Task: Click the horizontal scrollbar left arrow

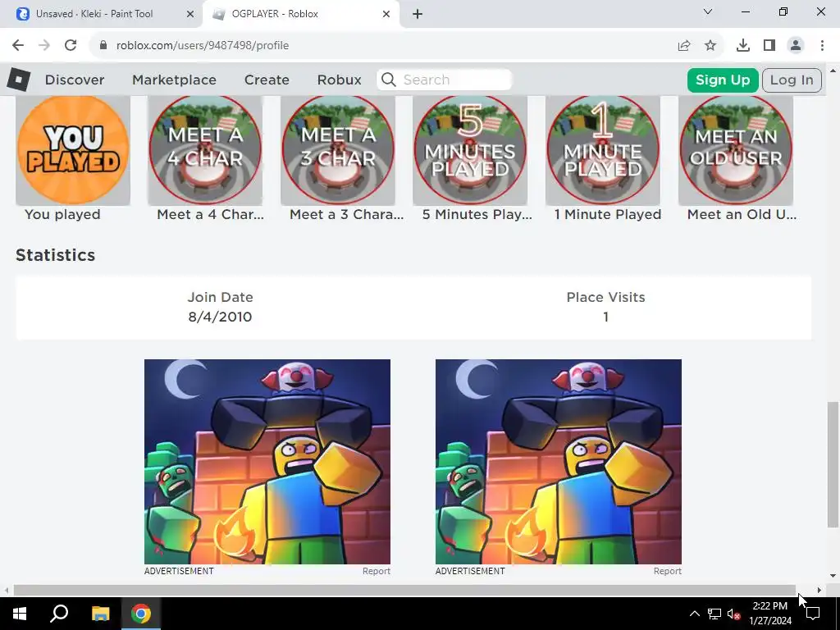Action: (6, 590)
